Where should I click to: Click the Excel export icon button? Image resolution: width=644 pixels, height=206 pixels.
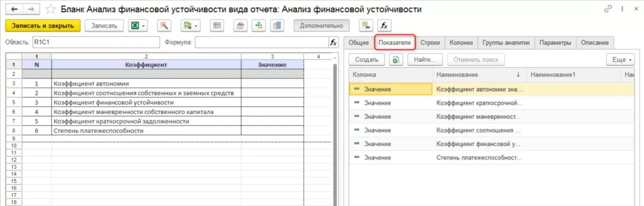(138, 25)
